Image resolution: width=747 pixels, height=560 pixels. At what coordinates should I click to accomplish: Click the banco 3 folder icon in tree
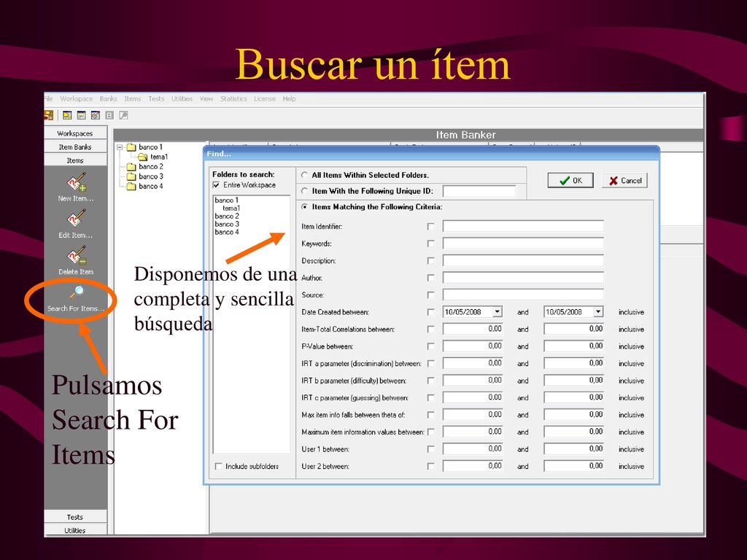click(131, 176)
